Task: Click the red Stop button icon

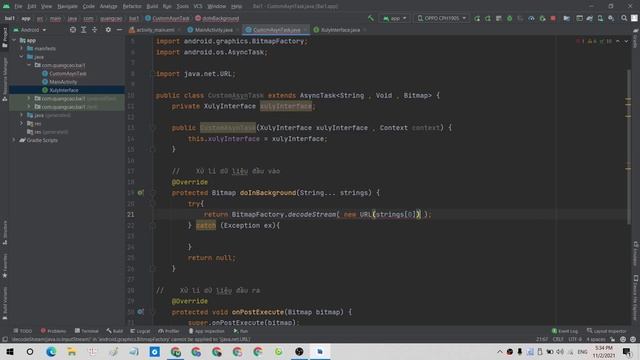Action: (553, 18)
